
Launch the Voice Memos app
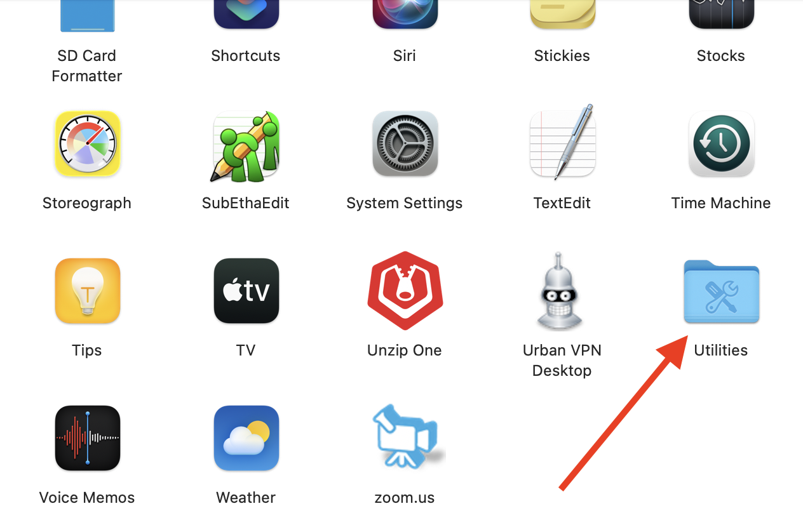click(87, 438)
